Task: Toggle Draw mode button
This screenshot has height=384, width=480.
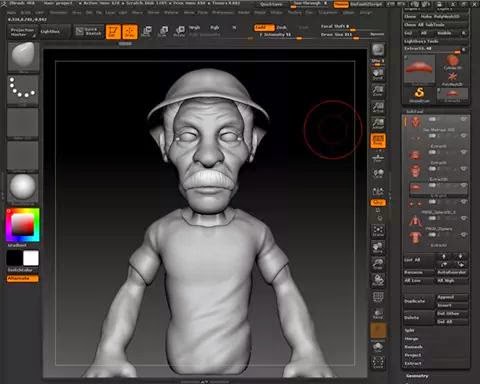Action: point(130,32)
